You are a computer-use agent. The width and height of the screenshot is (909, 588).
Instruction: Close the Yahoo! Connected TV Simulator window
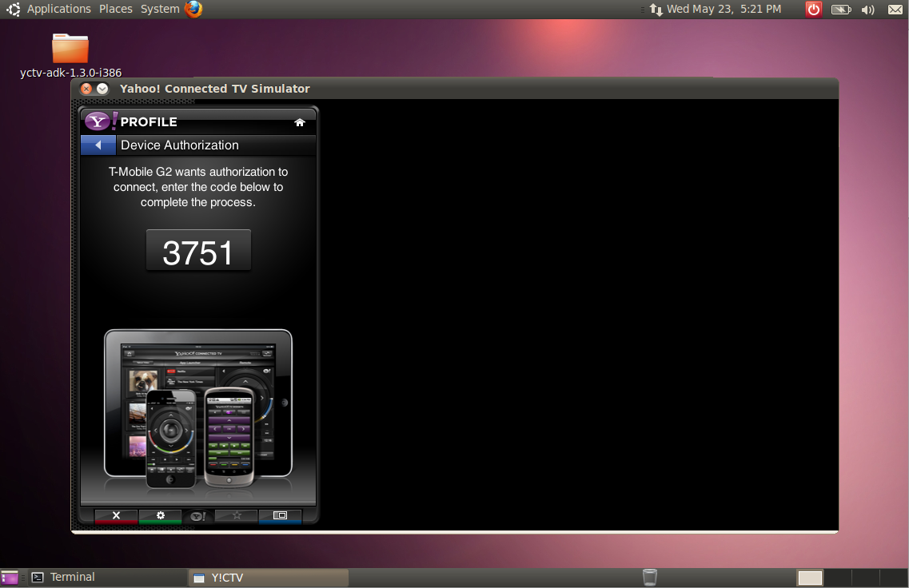pyautogui.click(x=86, y=89)
